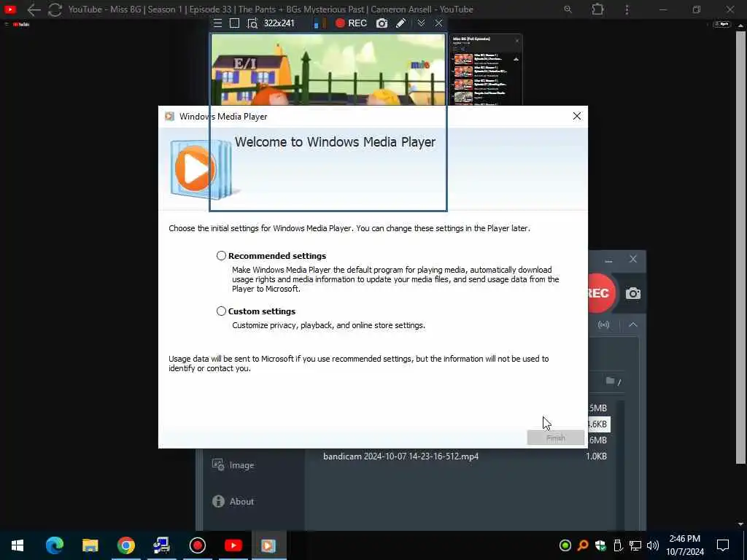The height and width of the screenshot is (560, 747).
Task: Click the USB safely remove tray icon
Action: tap(618, 545)
